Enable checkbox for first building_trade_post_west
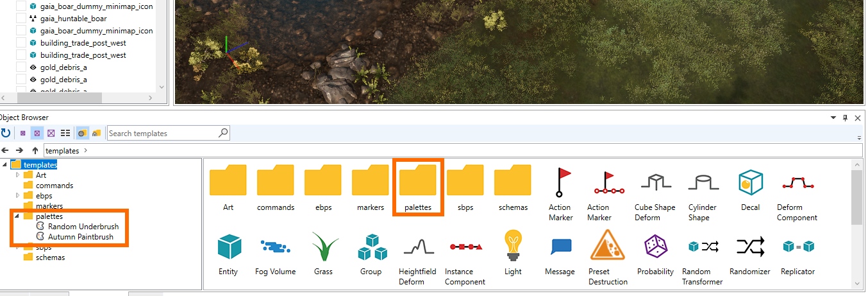The height and width of the screenshot is (296, 868). (21, 43)
